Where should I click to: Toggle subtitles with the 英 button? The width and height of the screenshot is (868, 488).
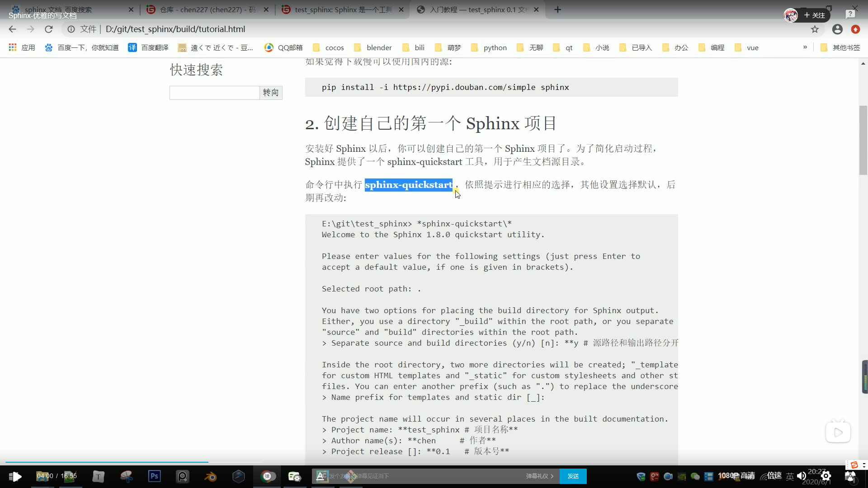point(790,476)
